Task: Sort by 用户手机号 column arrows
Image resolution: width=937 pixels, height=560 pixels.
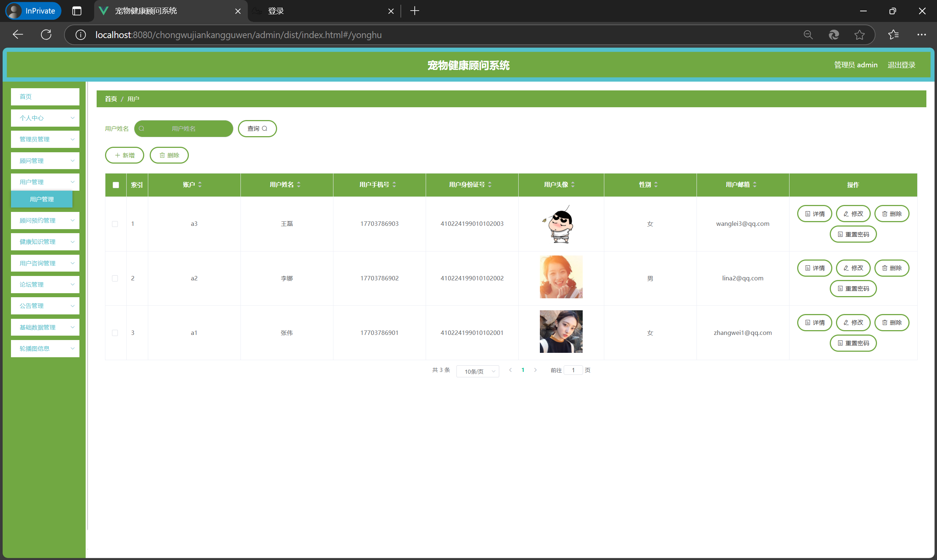Action: click(x=394, y=184)
